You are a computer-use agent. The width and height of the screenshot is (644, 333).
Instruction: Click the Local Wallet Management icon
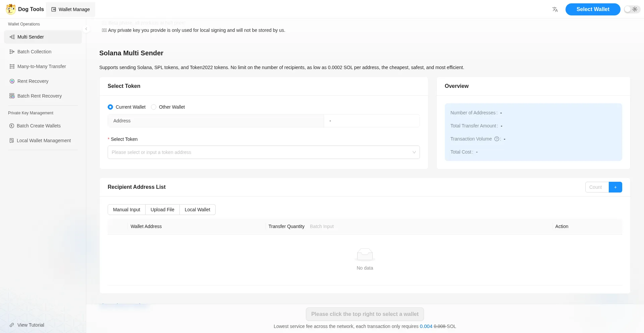coord(12,141)
